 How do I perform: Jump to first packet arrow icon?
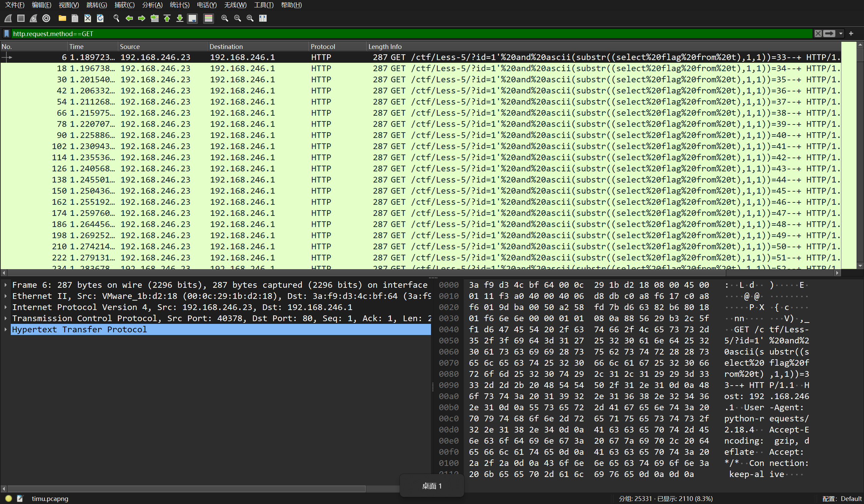[x=167, y=19]
